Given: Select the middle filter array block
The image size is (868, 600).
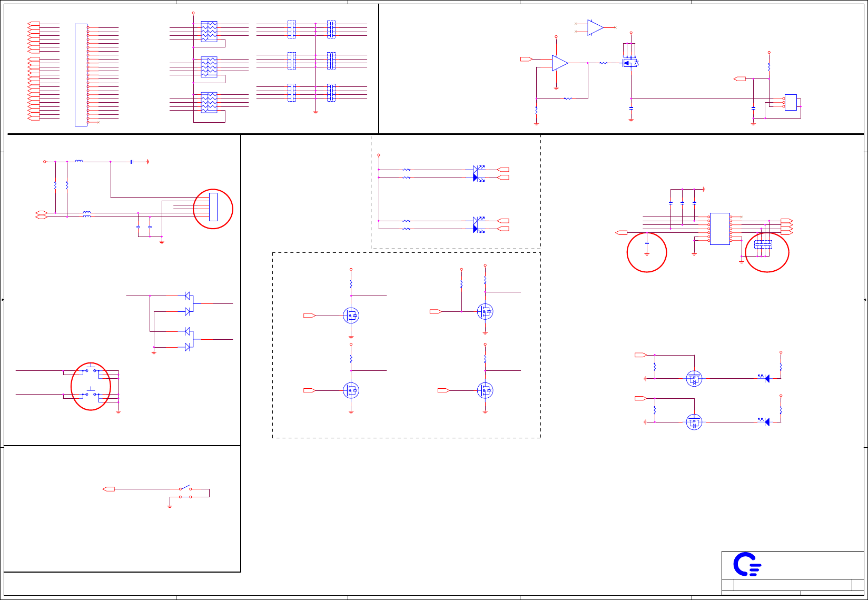Looking at the screenshot, I should coord(209,67).
